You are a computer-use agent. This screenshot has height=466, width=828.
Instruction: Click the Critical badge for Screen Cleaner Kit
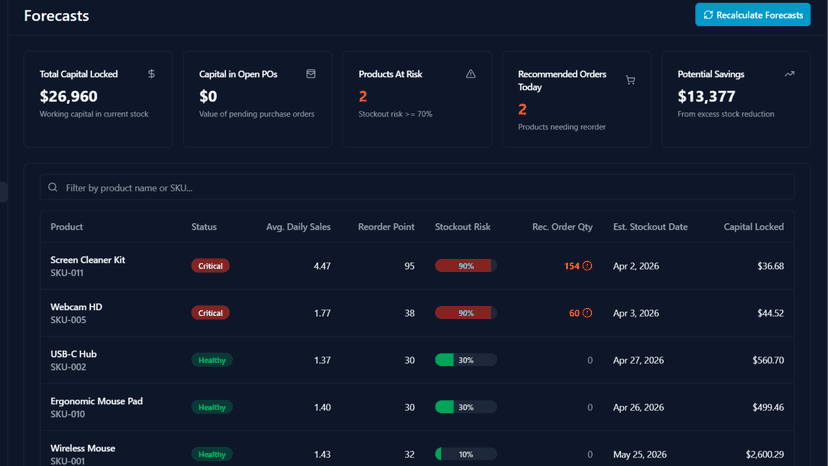point(210,266)
